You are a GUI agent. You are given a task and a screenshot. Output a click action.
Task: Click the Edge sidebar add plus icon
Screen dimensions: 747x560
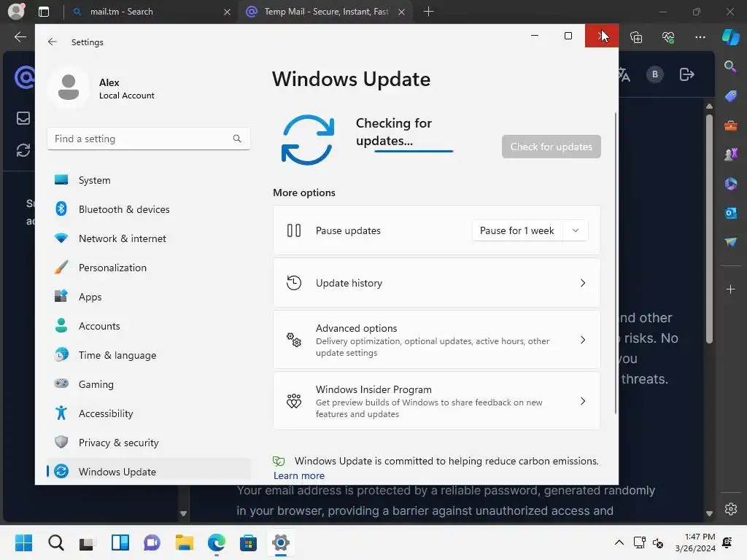click(730, 289)
